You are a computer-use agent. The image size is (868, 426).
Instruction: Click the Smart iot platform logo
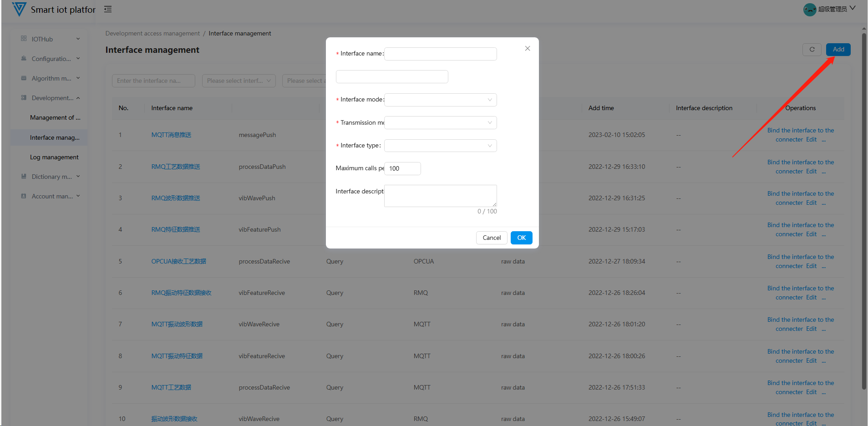point(19,9)
